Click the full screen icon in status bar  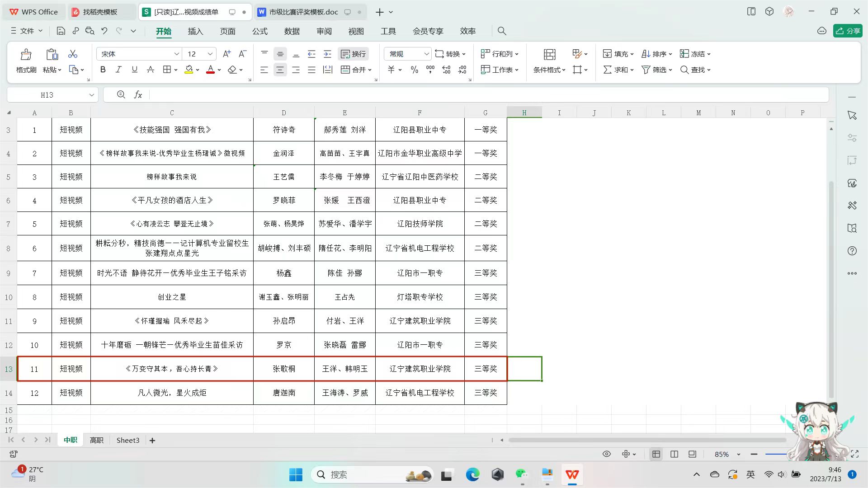tap(855, 454)
